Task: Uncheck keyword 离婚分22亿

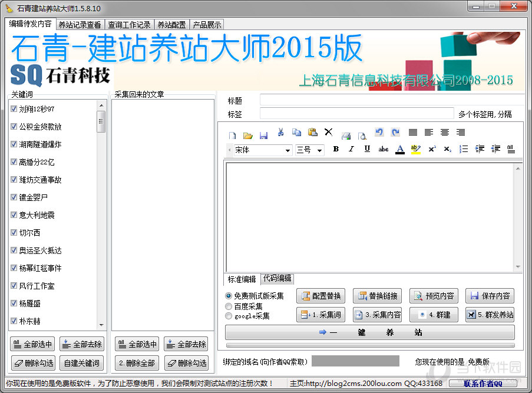Action: tap(14, 161)
